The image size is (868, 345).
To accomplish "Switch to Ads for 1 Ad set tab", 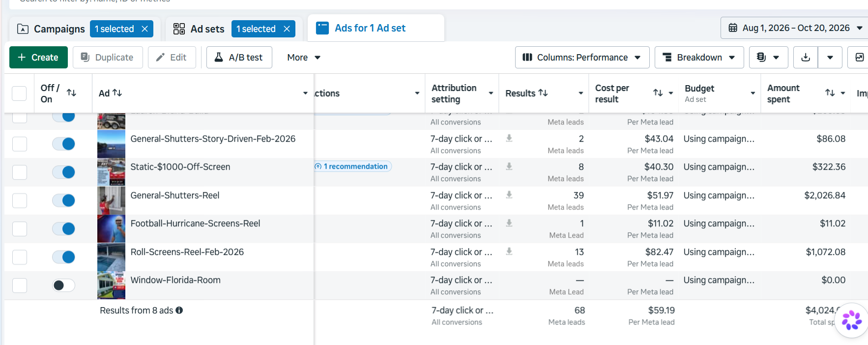I will 376,28.
